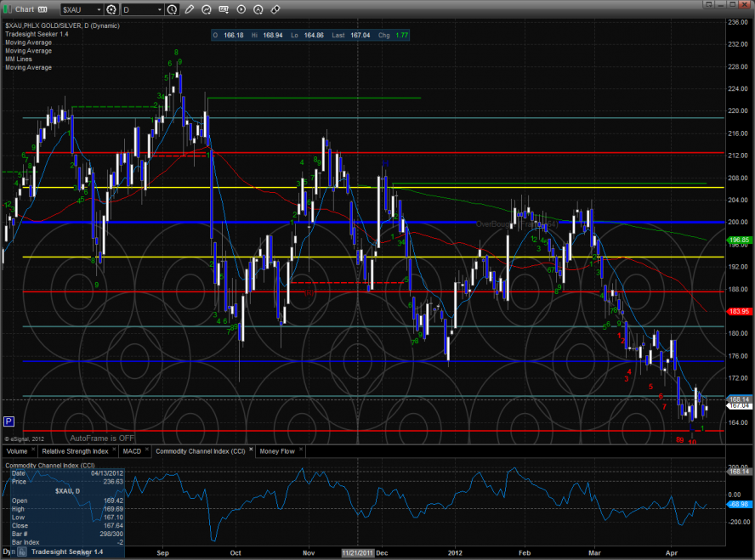Image resolution: width=755 pixels, height=560 pixels.
Task: Switch to the Money Flow tab
Action: click(x=275, y=450)
